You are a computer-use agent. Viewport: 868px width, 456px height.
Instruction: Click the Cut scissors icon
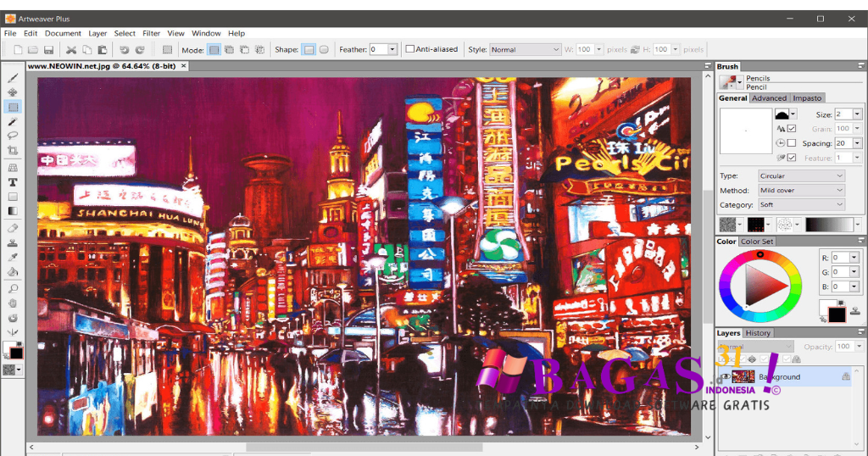[x=71, y=50]
